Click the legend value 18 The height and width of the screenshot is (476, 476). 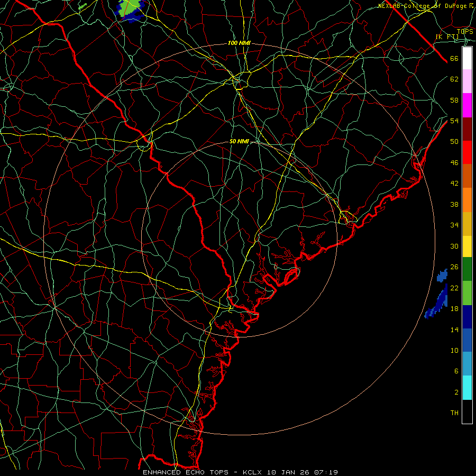(x=454, y=309)
